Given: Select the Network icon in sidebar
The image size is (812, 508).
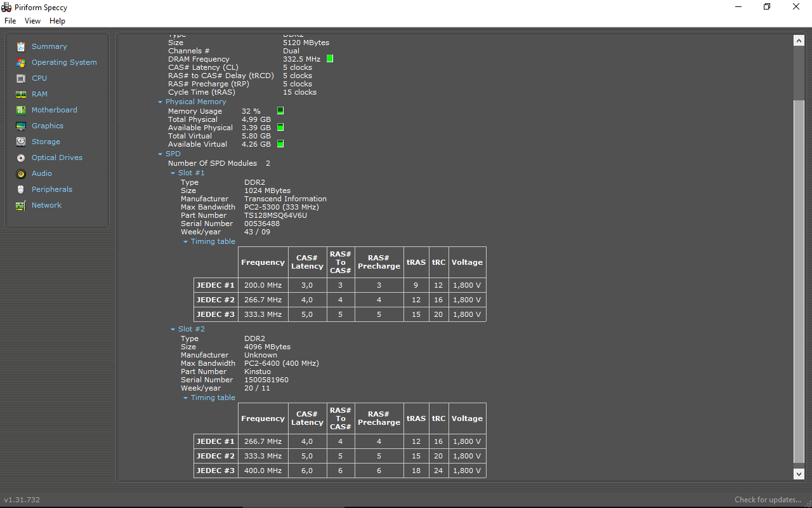Looking at the screenshot, I should (x=21, y=205).
